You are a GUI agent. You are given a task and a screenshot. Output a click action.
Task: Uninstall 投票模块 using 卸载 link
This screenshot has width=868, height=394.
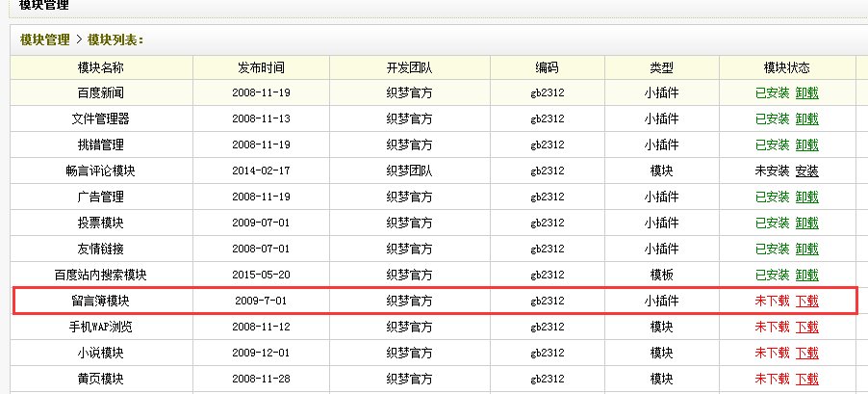pyautogui.click(x=806, y=223)
